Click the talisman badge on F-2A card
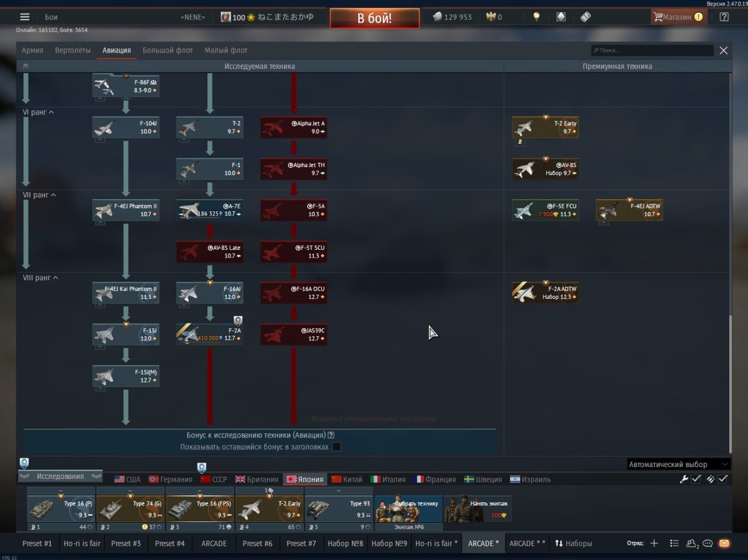The height and width of the screenshot is (560, 748). click(x=238, y=321)
